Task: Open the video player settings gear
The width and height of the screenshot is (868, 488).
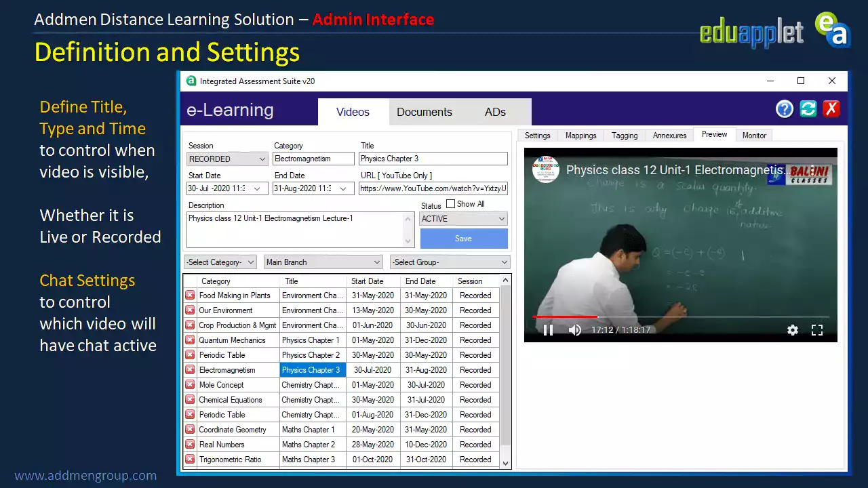Action: click(x=792, y=330)
